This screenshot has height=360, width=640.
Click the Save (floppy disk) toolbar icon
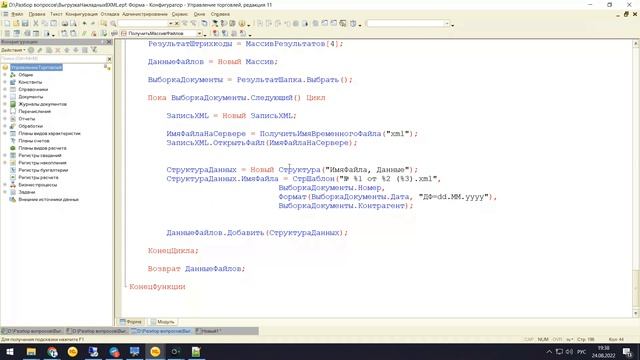pyautogui.click(x=25, y=24)
